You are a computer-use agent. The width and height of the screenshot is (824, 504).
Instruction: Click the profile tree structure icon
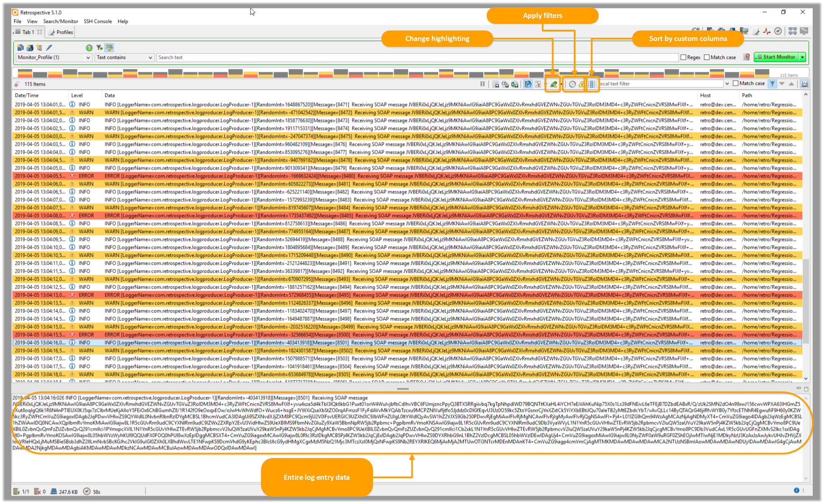click(39, 48)
